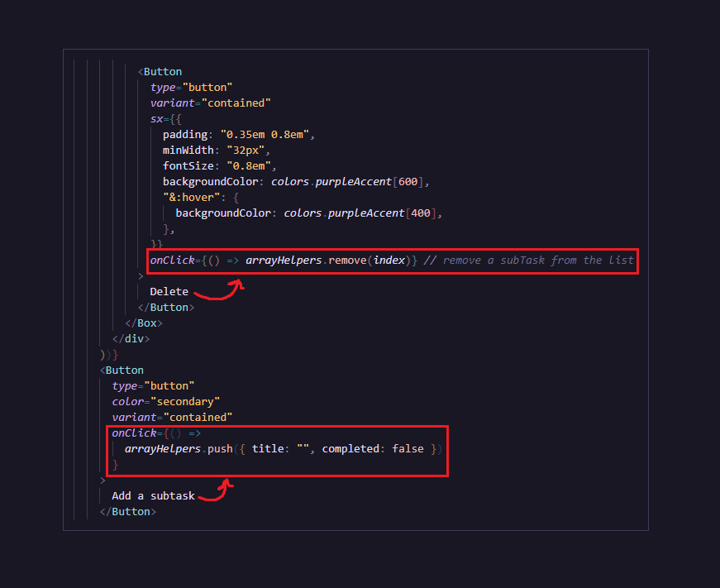This screenshot has width=720, height=588.
Task: Click the padding: "0.35em 0.8em" line
Action: [238, 135]
